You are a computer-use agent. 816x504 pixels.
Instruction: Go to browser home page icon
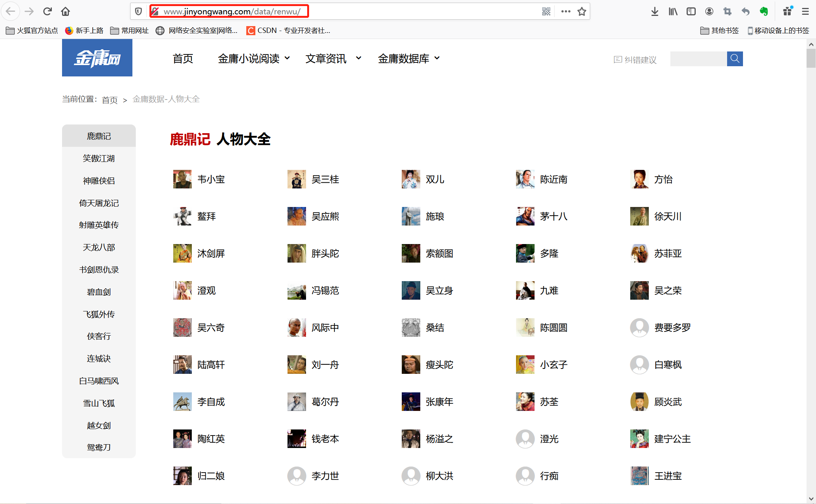(x=65, y=11)
